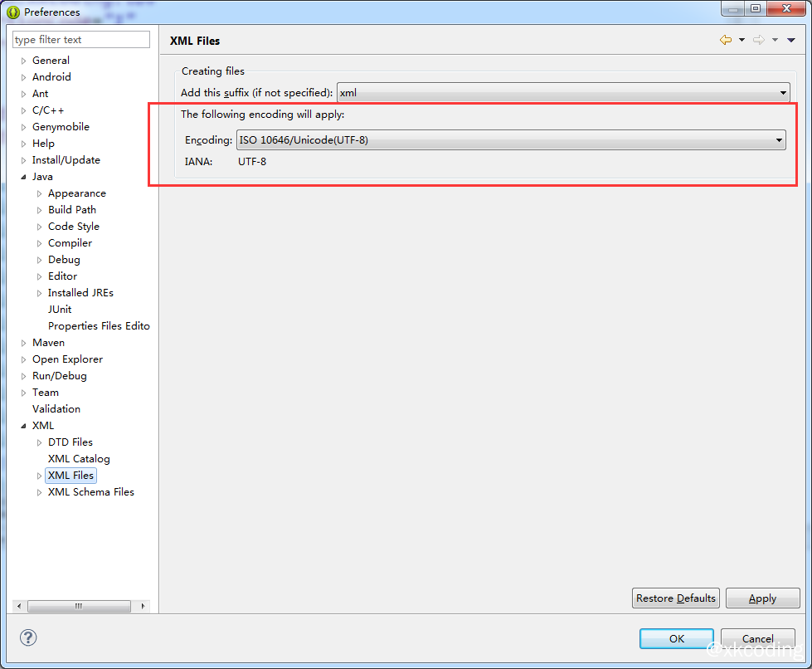Click the Apply button

pyautogui.click(x=761, y=598)
